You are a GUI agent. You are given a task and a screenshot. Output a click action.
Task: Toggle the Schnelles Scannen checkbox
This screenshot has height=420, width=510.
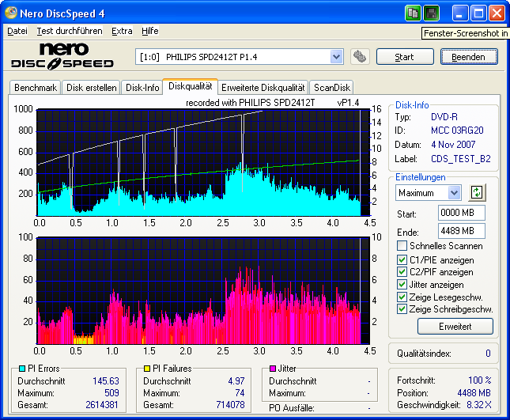402,246
